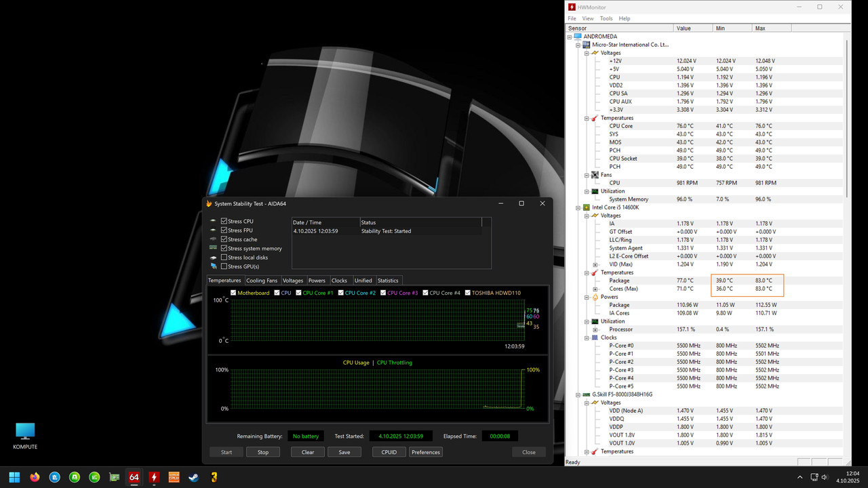Open the View menu in HWMonitor
Viewport: 868px width, 488px height.
pyautogui.click(x=588, y=18)
